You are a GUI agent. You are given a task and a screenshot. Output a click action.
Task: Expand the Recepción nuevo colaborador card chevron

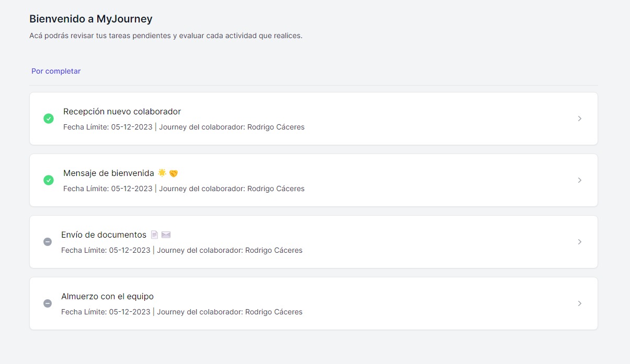pyautogui.click(x=579, y=119)
